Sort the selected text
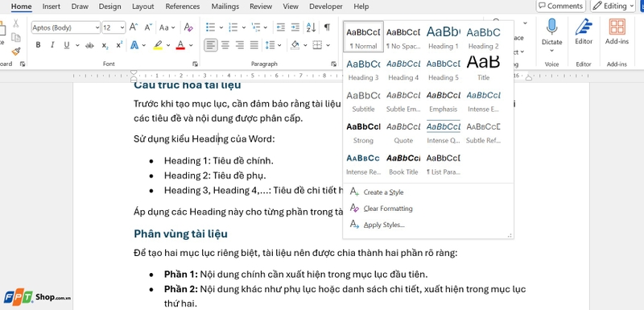 (x=312, y=27)
